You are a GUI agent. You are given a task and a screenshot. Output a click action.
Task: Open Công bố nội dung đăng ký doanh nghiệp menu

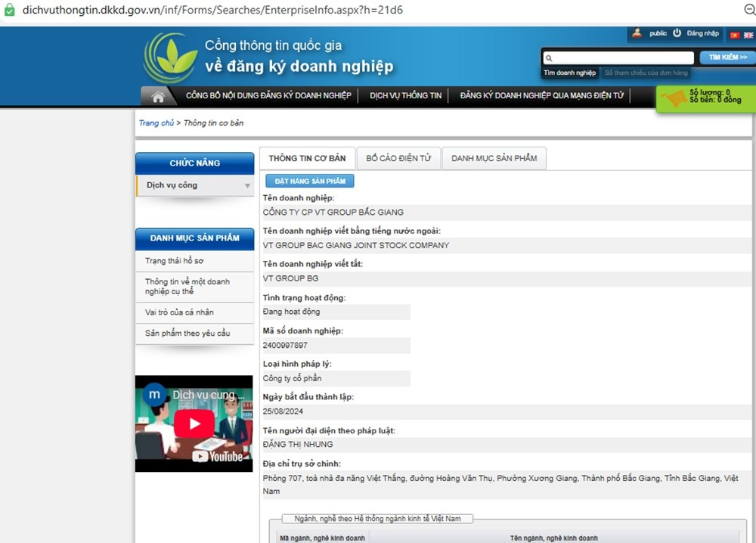coord(268,96)
